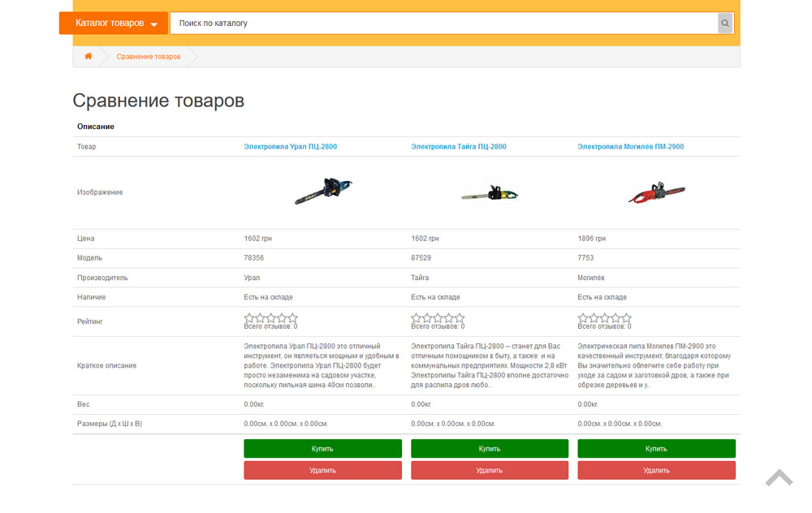Viewport: 812px width, 513px height.
Task: Click the blue Урал chainsaw image
Action: pos(323,192)
